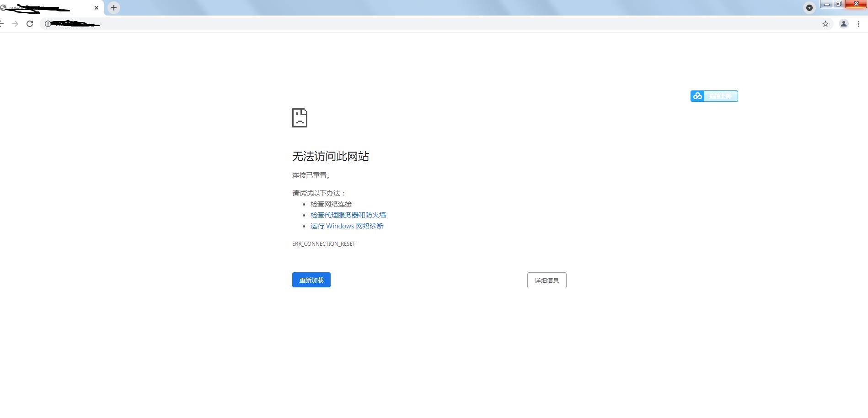Viewport: 868px width, 418px height.
Task: Open the Chrome profile avatar icon
Action: pos(843,24)
